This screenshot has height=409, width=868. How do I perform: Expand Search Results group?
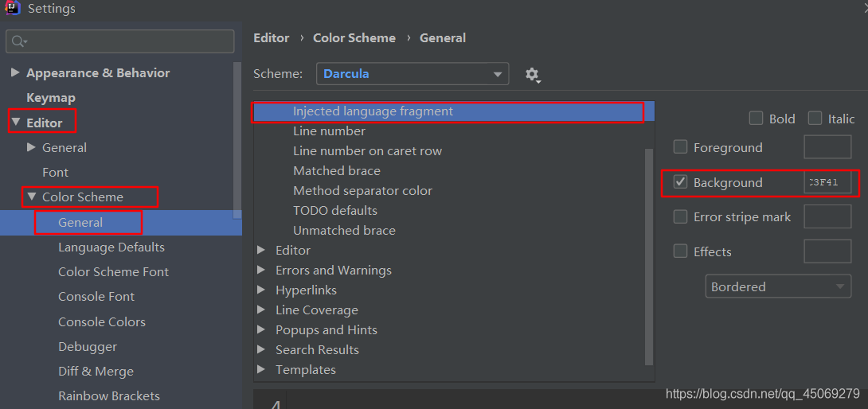click(262, 350)
